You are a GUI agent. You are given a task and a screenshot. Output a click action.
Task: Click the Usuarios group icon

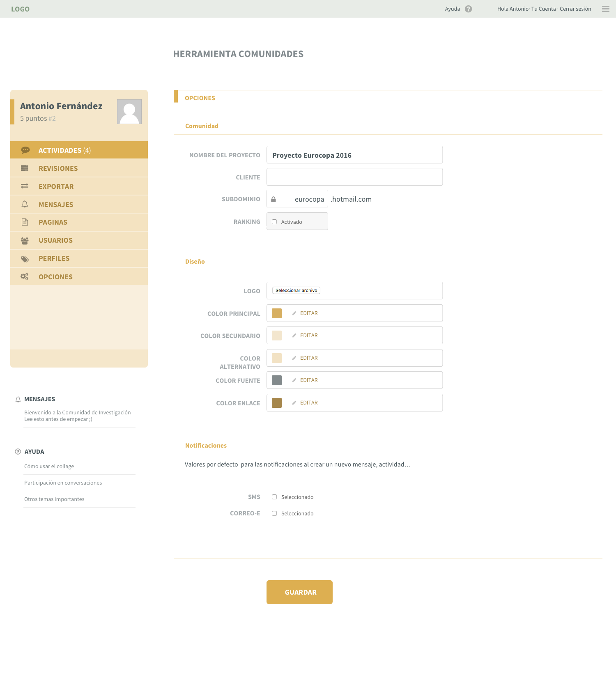[x=25, y=241]
